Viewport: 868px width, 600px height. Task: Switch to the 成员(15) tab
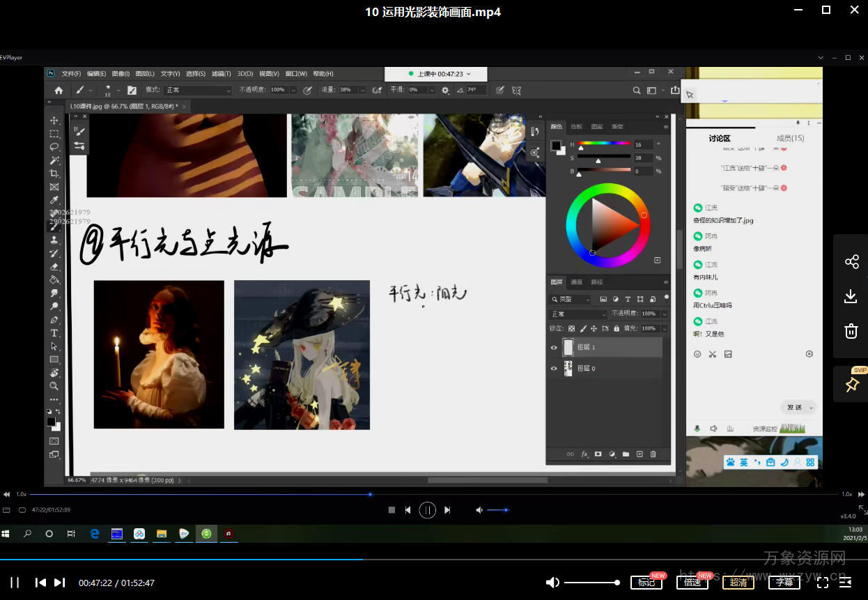click(790, 139)
